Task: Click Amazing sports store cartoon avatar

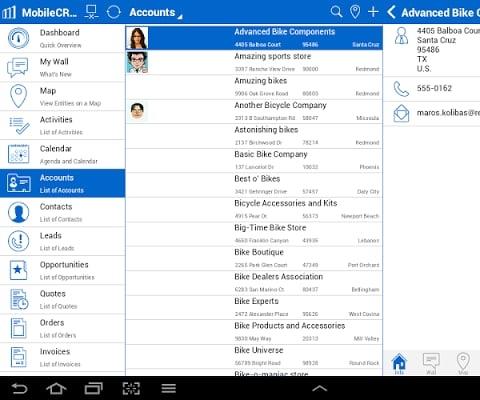Action: (x=137, y=63)
